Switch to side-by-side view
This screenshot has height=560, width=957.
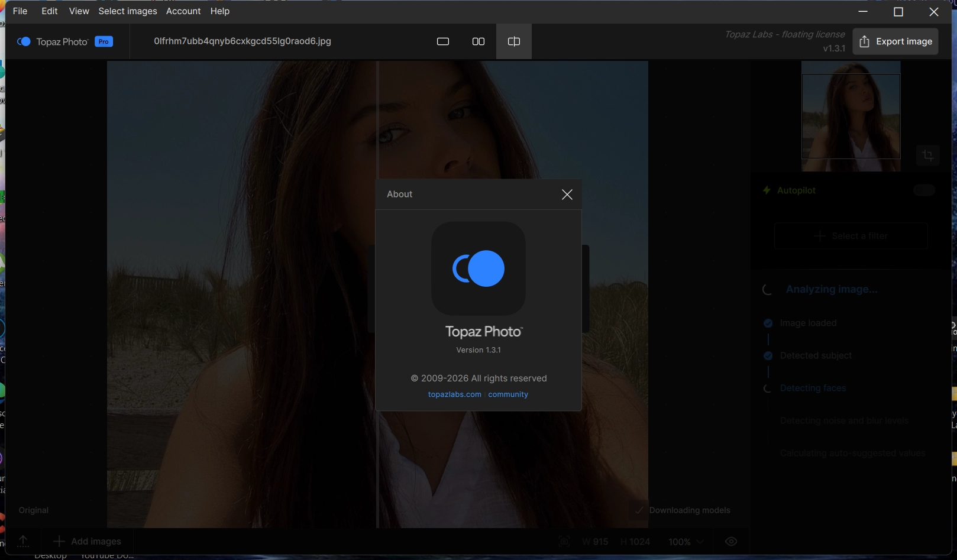(x=478, y=41)
